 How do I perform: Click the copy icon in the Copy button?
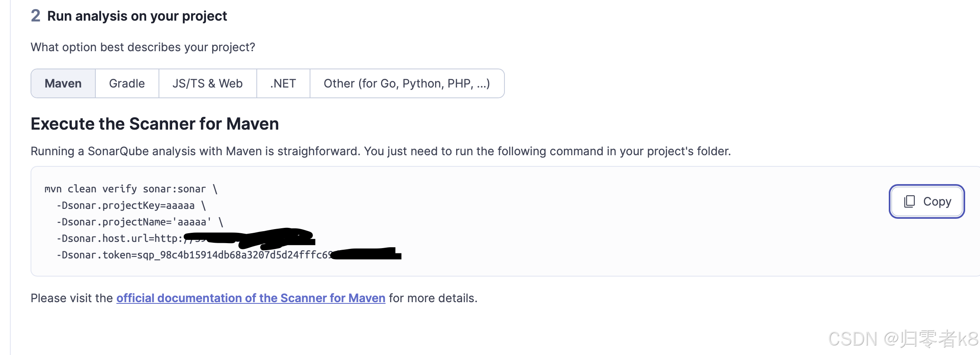(909, 201)
